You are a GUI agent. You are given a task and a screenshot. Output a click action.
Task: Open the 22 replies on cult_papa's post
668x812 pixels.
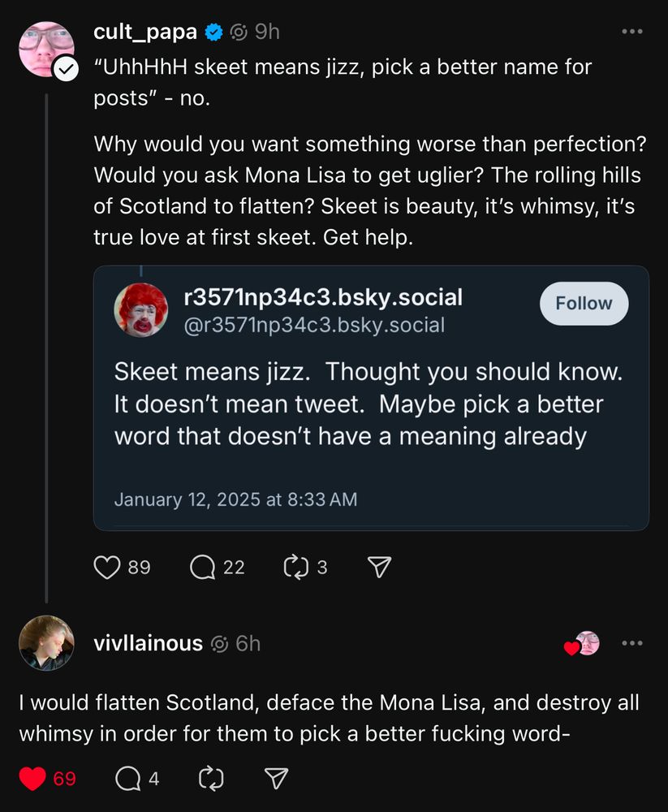pyautogui.click(x=201, y=567)
